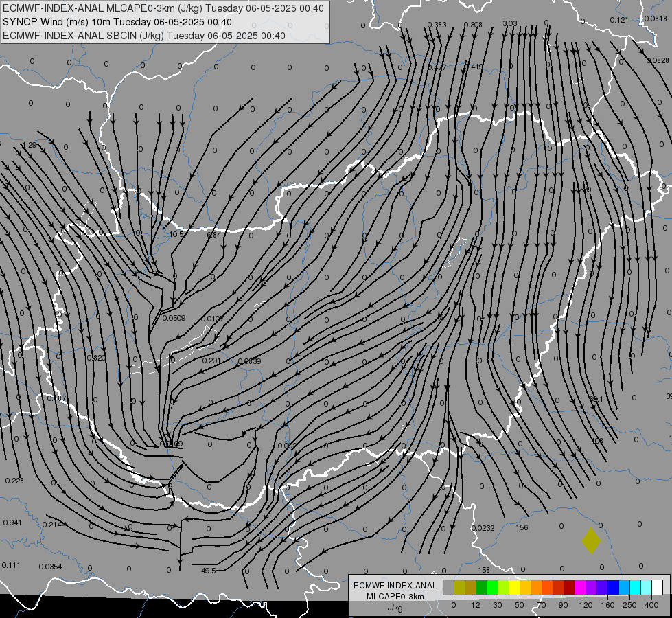Click the 30 tick label in legend
The width and height of the screenshot is (672, 618).
[498, 605]
